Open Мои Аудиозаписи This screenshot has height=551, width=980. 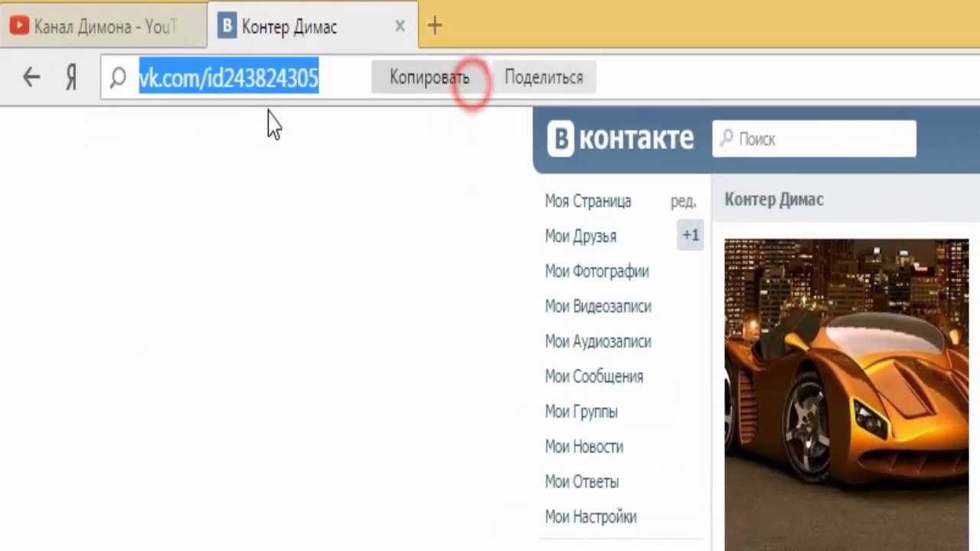pyautogui.click(x=598, y=342)
